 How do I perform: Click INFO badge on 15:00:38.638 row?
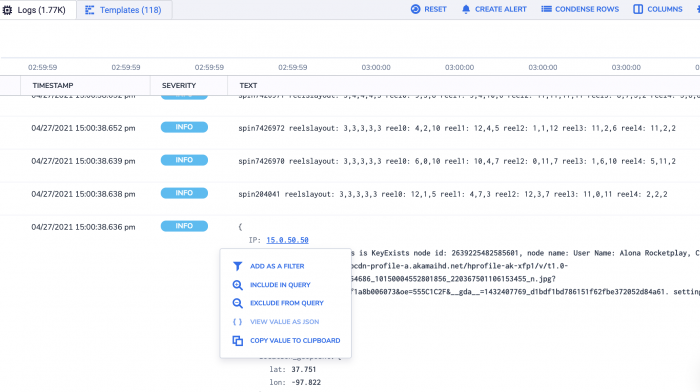pyautogui.click(x=184, y=193)
